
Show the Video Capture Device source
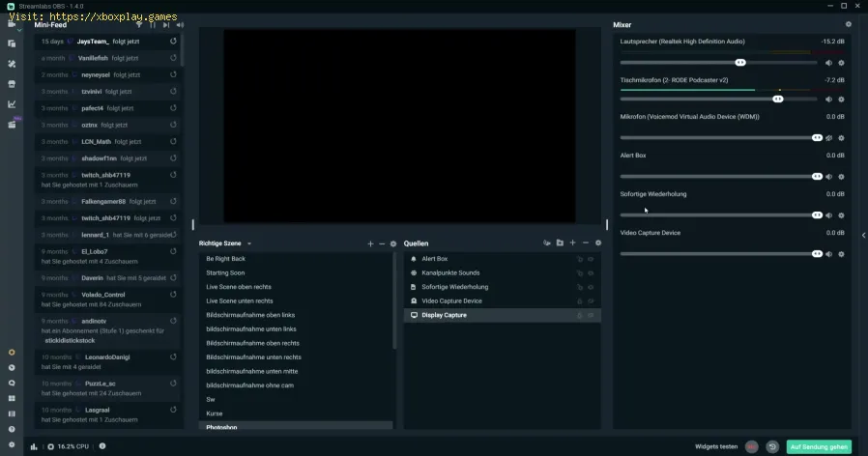[592, 301]
